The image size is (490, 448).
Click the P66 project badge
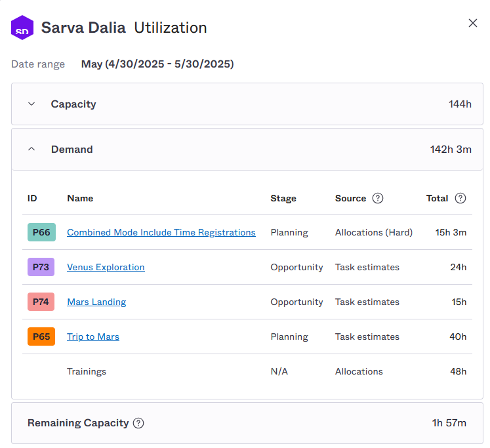(41, 232)
